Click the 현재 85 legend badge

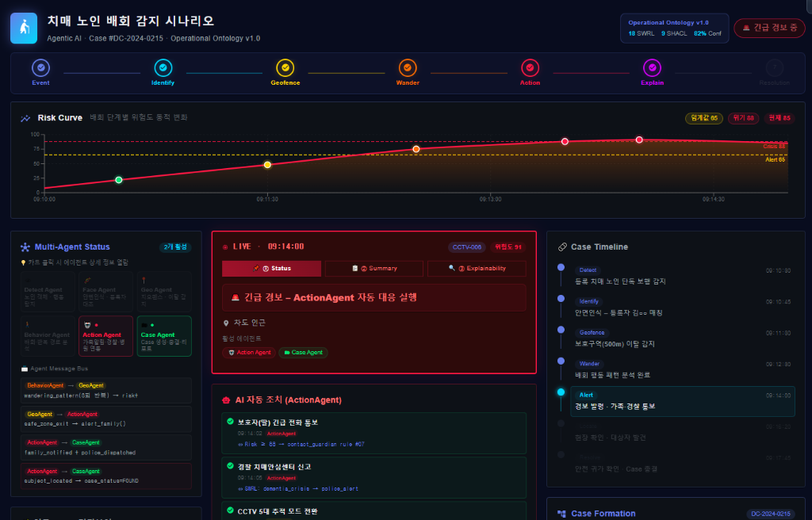click(779, 118)
